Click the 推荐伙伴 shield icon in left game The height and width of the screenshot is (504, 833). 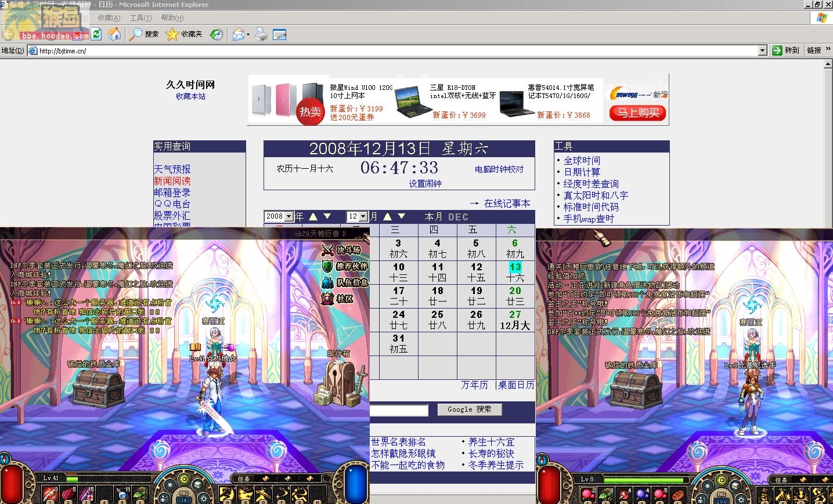tap(327, 266)
